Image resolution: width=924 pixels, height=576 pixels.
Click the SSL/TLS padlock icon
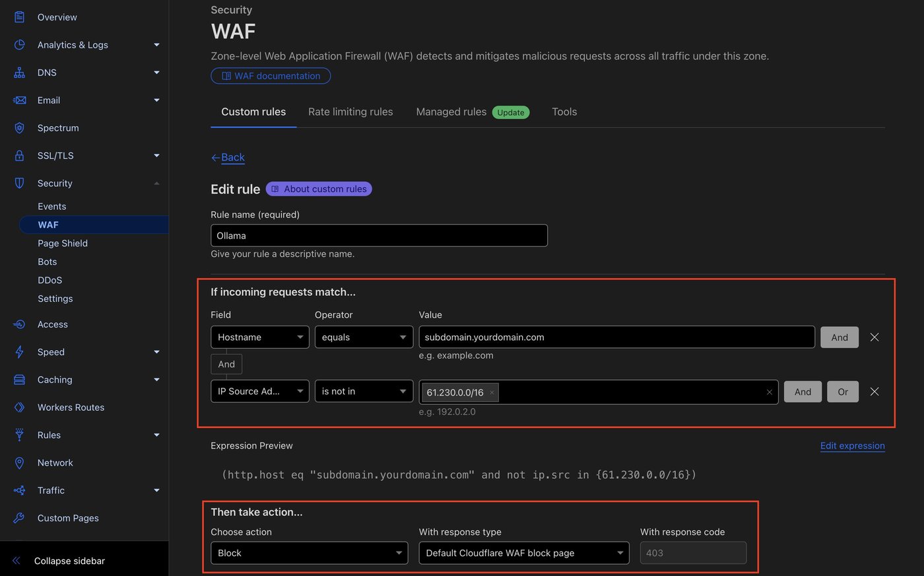point(19,156)
